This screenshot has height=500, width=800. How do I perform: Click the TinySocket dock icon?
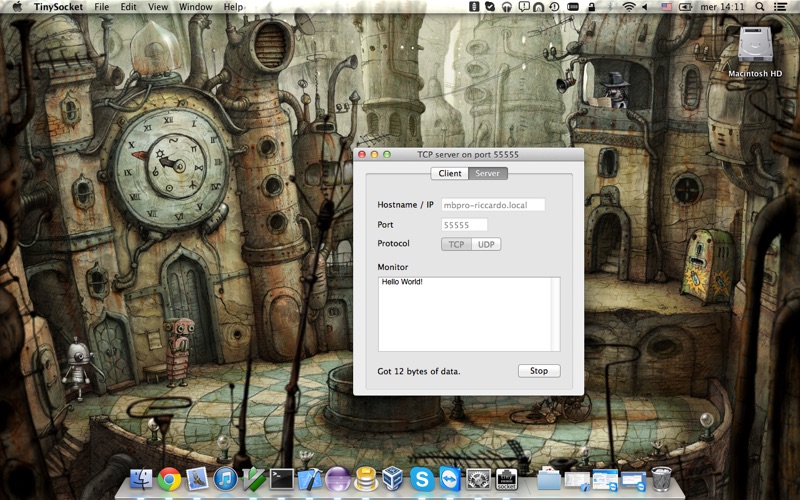(x=506, y=480)
